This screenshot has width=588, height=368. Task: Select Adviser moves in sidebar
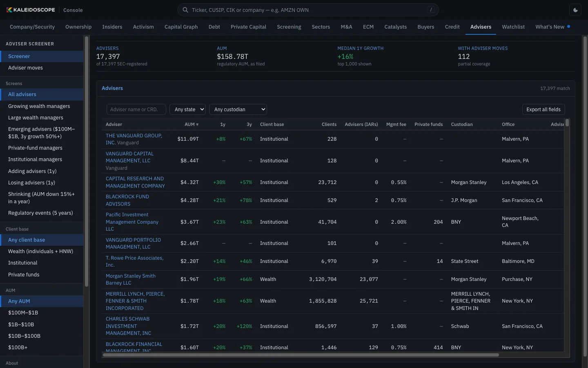tap(42, 68)
